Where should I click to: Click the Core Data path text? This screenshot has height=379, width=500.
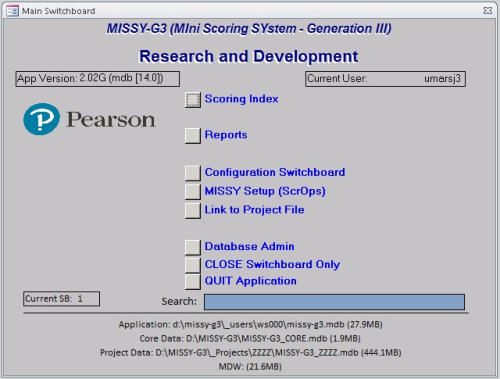250,339
